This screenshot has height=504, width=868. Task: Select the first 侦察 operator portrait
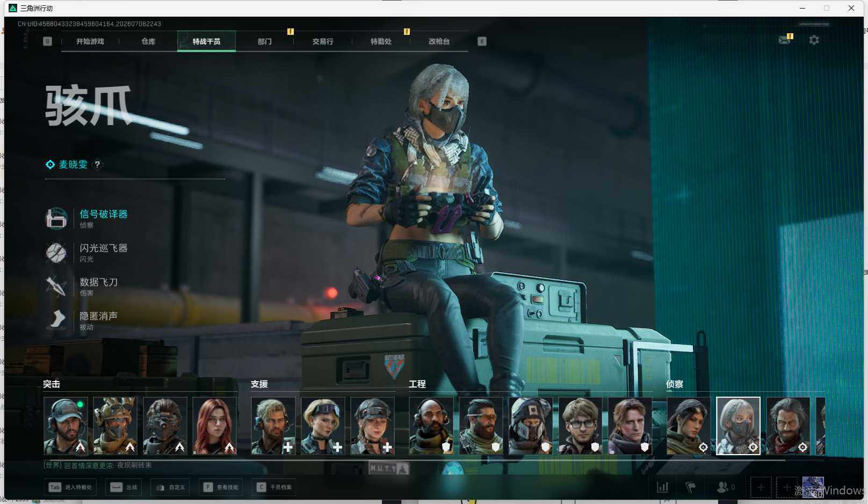[x=689, y=426]
